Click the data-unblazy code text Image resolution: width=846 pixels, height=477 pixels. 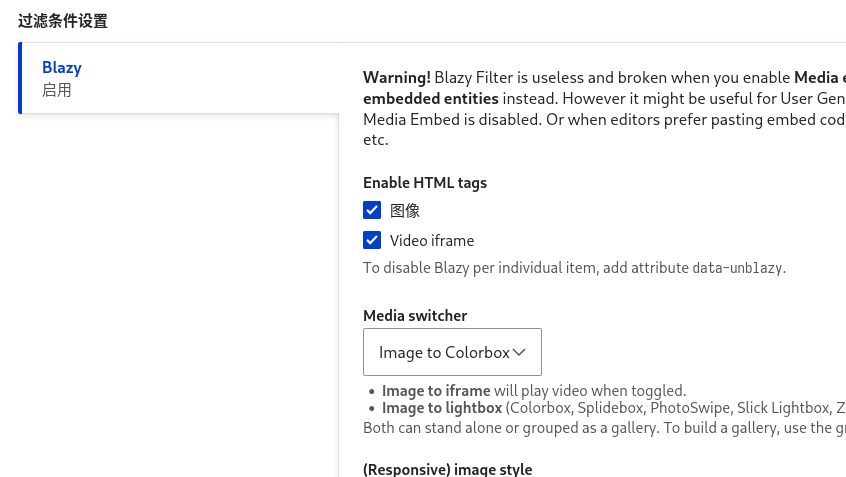click(x=738, y=268)
